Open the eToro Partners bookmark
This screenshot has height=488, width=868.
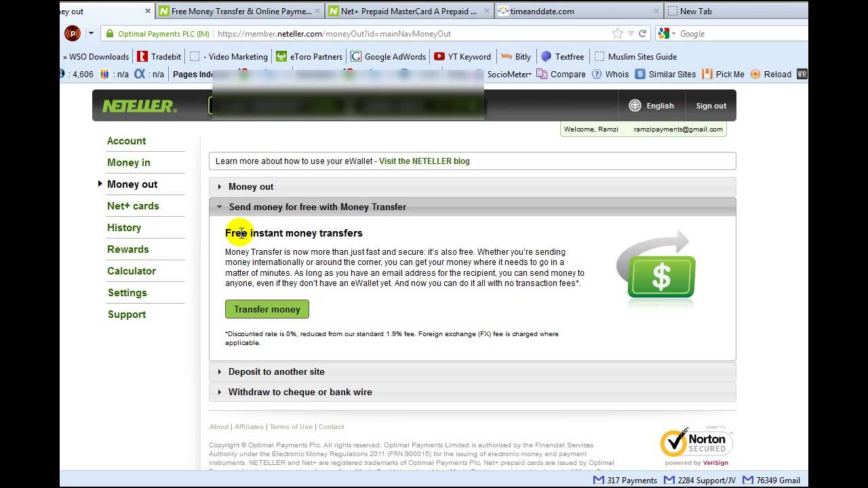pyautogui.click(x=309, y=56)
